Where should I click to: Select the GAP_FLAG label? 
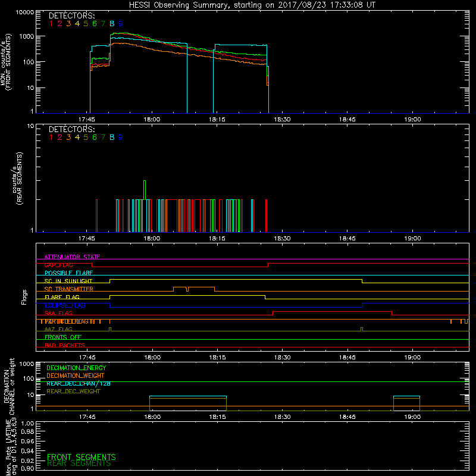click(x=58, y=265)
